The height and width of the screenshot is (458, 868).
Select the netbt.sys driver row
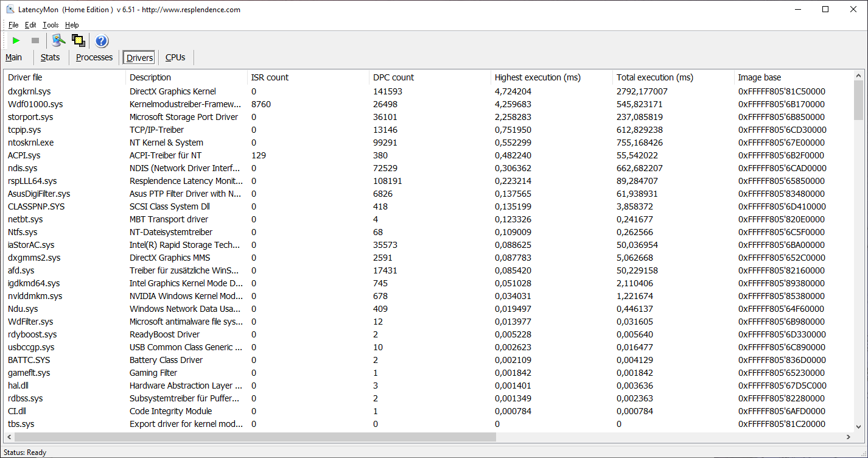coord(429,219)
